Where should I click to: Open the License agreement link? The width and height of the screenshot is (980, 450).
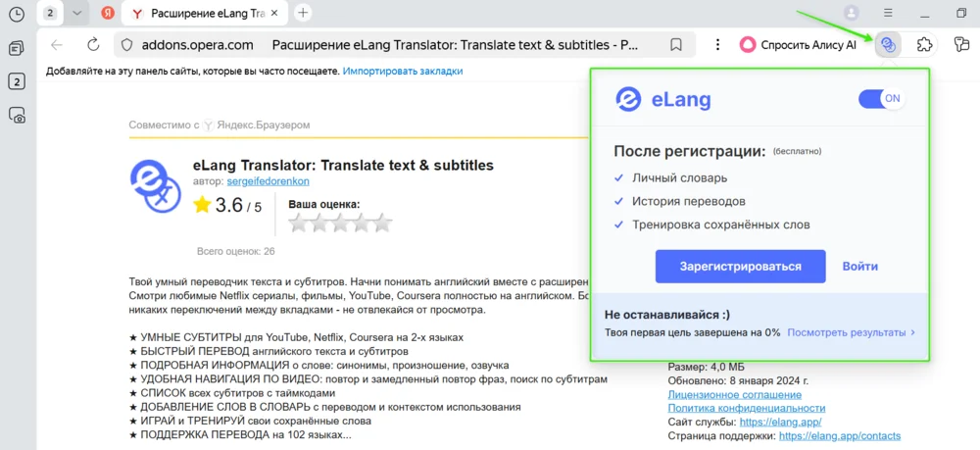pyautogui.click(x=734, y=395)
